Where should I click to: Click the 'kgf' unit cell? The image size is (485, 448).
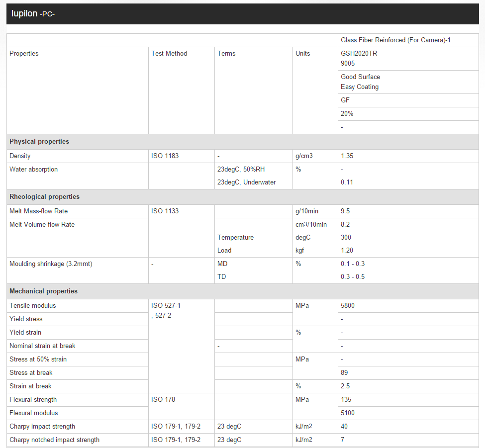[x=299, y=251]
